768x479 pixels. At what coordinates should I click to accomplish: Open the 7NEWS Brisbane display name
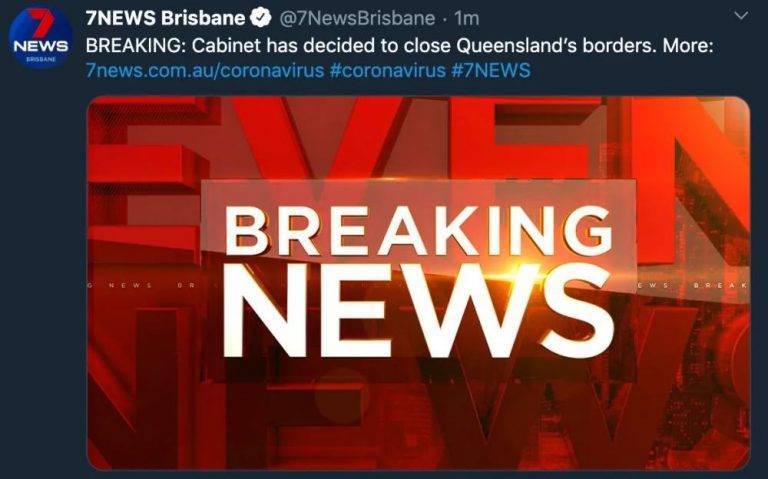165,18
